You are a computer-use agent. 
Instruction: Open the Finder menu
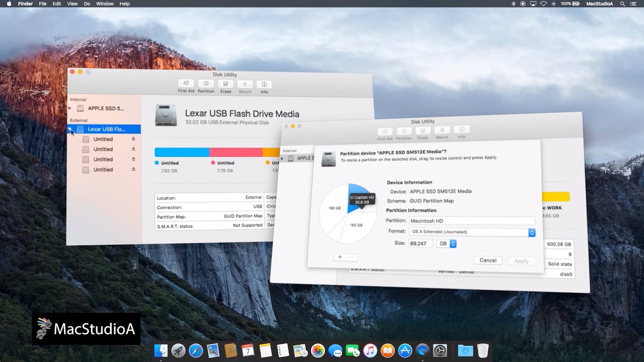(25, 4)
